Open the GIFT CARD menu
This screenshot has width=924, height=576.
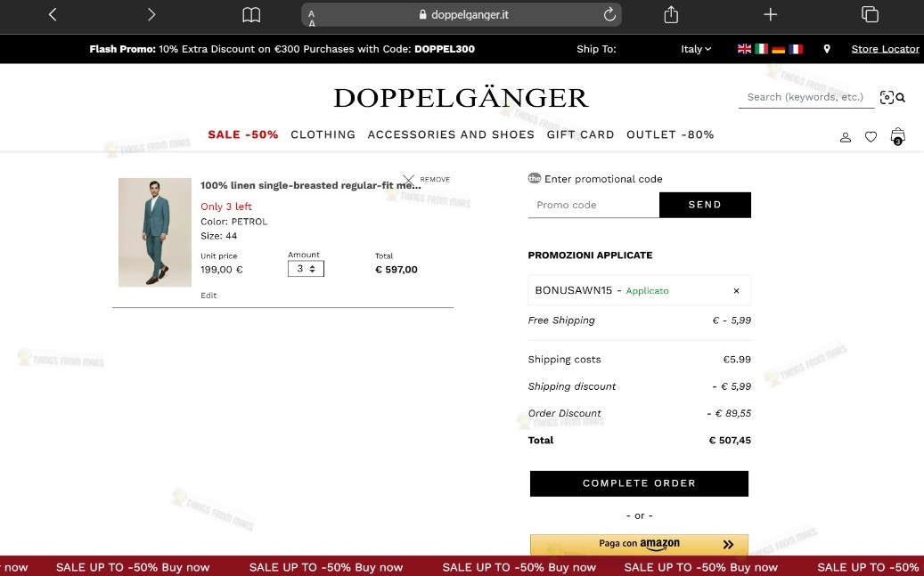(x=580, y=134)
